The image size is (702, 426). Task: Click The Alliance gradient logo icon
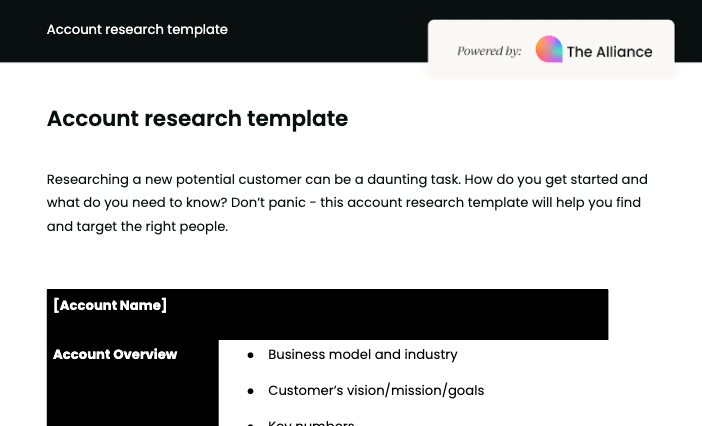(x=549, y=49)
